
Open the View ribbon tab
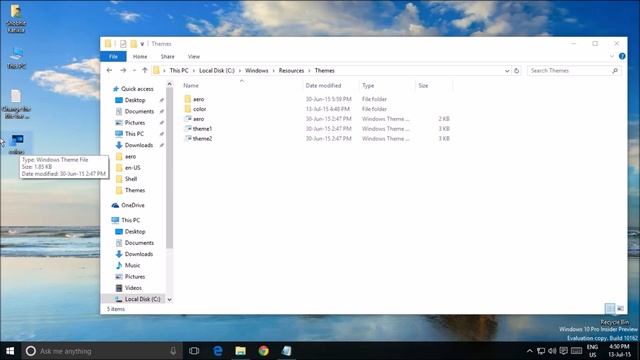coord(194,56)
